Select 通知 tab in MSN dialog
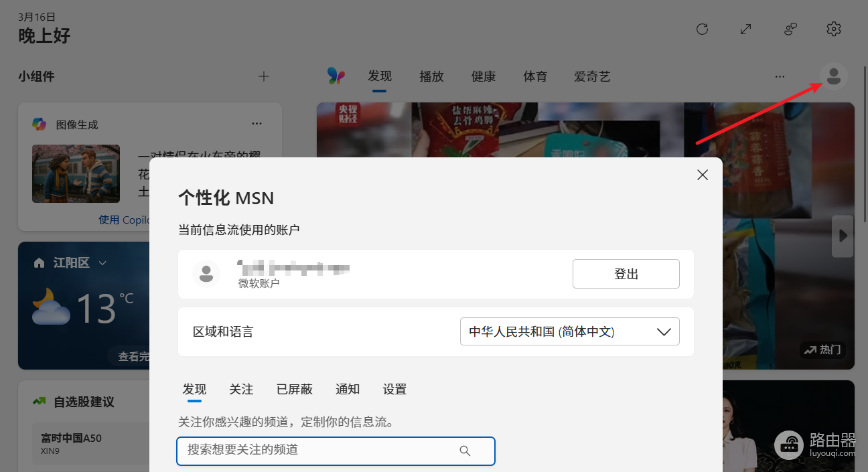The height and width of the screenshot is (472, 868). [348, 389]
